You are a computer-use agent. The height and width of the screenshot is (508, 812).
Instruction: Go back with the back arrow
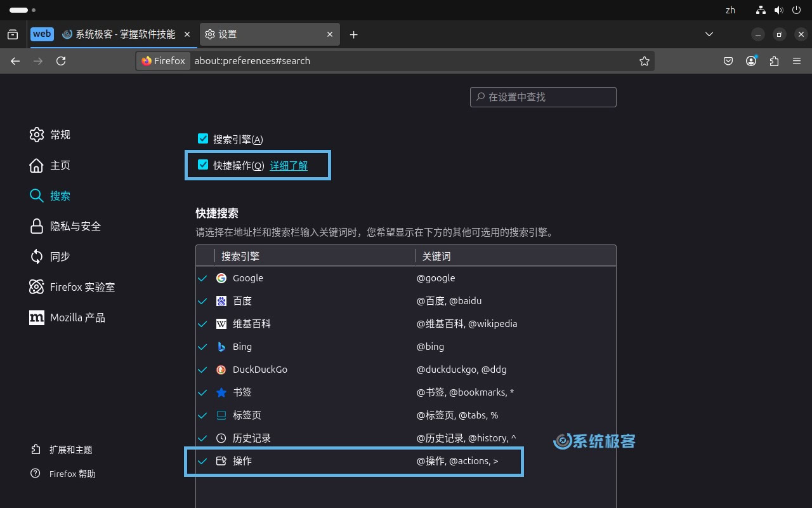point(15,61)
